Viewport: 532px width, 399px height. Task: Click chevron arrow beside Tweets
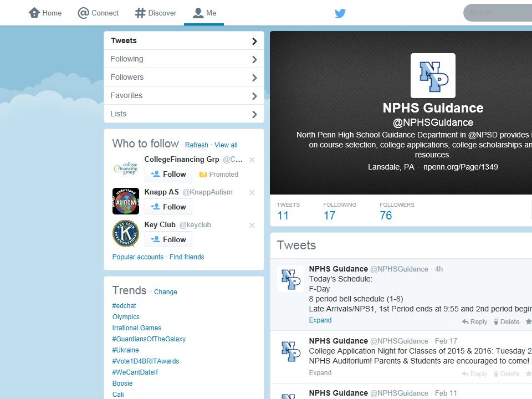point(254,41)
